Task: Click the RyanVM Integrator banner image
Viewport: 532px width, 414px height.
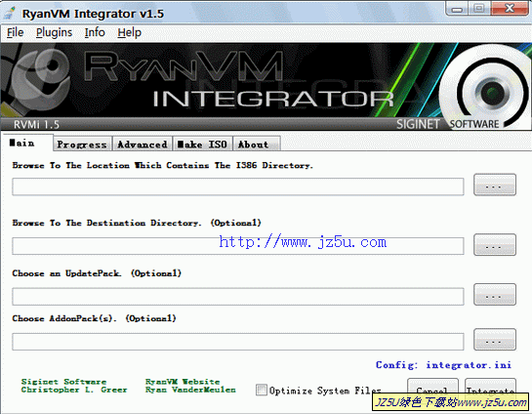Action: (x=266, y=87)
